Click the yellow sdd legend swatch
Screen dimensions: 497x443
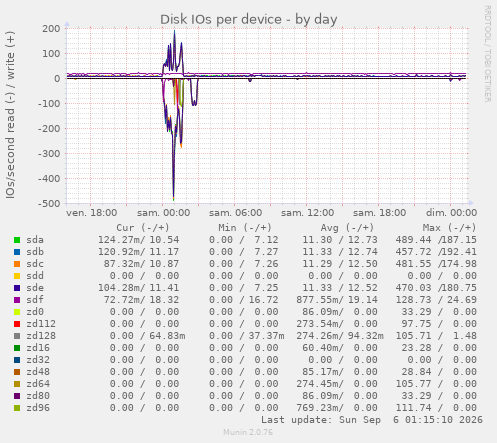[17, 276]
